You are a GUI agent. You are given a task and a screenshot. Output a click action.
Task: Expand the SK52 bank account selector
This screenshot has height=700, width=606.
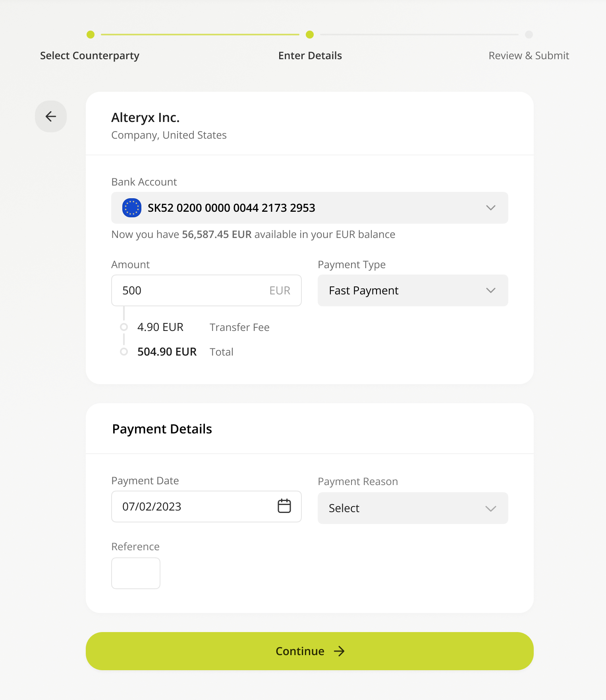pyautogui.click(x=310, y=208)
